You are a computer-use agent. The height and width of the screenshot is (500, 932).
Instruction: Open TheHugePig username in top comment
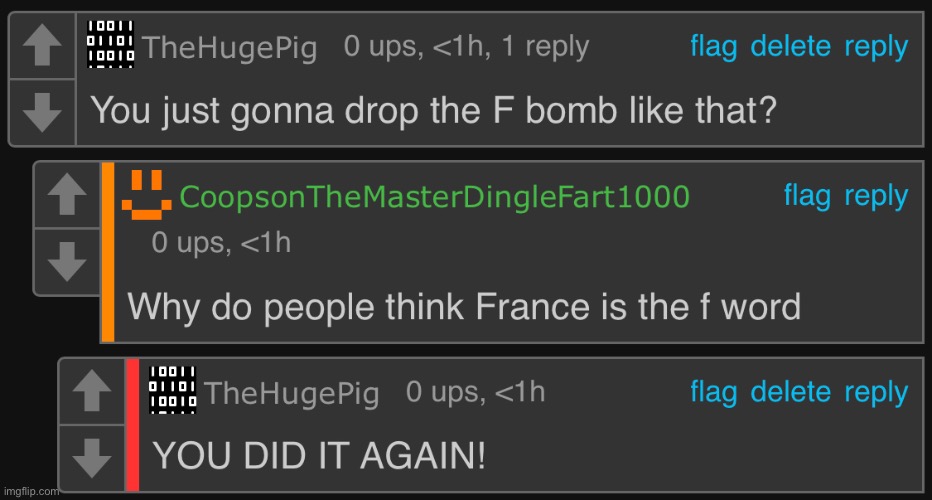(x=230, y=48)
